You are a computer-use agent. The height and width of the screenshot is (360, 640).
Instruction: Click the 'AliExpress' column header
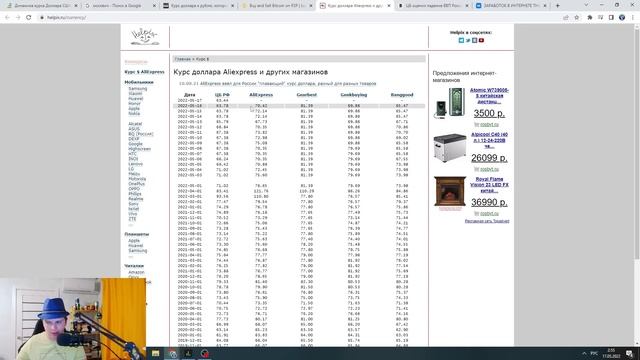click(x=261, y=95)
